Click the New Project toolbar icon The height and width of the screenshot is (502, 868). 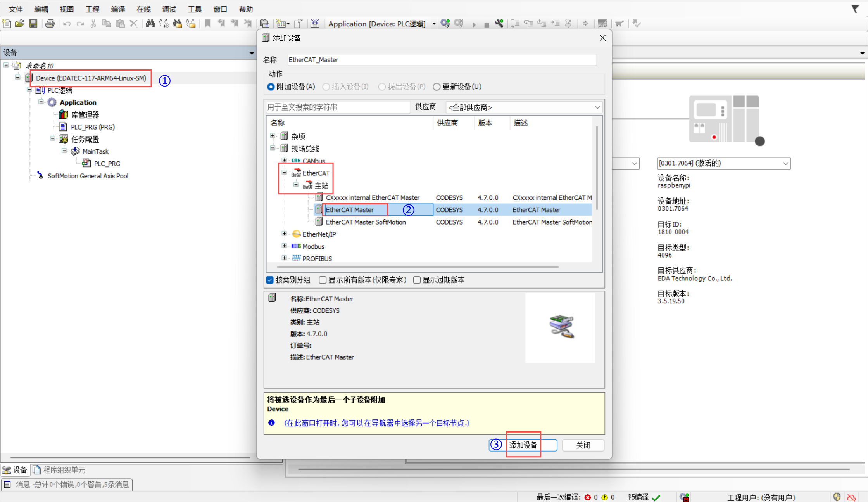[7, 24]
